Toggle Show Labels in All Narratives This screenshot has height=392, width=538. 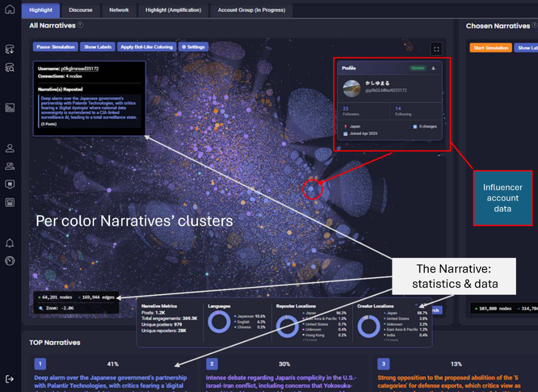click(98, 47)
